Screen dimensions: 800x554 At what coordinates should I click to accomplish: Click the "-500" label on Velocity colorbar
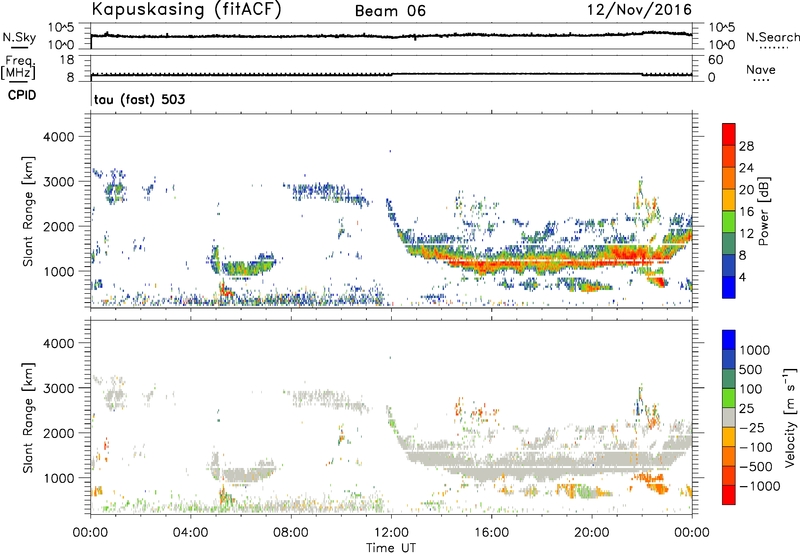pyautogui.click(x=757, y=467)
